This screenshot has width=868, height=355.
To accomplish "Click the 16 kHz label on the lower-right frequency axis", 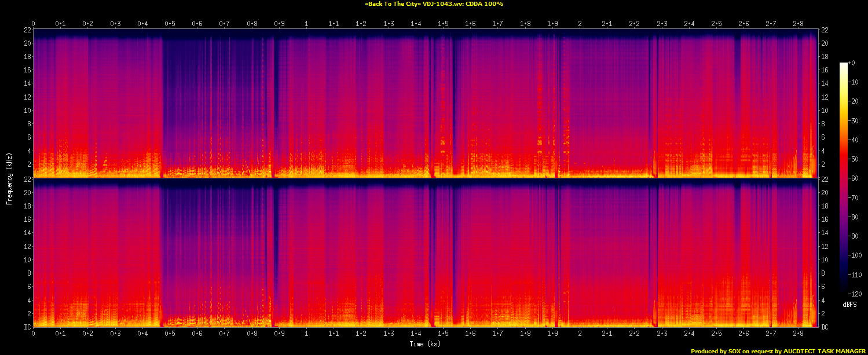I will tap(825, 219).
